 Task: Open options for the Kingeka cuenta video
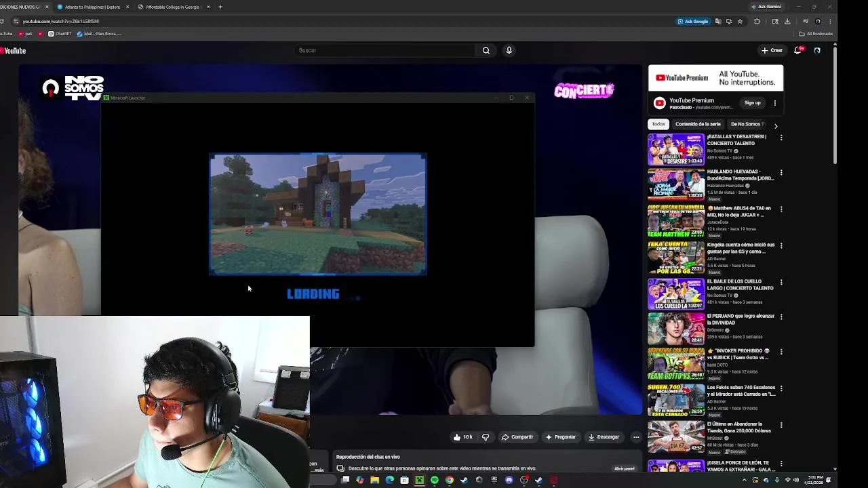point(781,246)
